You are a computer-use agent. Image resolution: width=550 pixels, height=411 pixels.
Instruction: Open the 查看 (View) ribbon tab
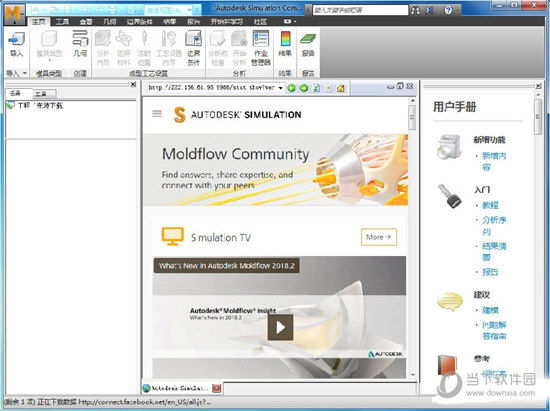(86, 22)
